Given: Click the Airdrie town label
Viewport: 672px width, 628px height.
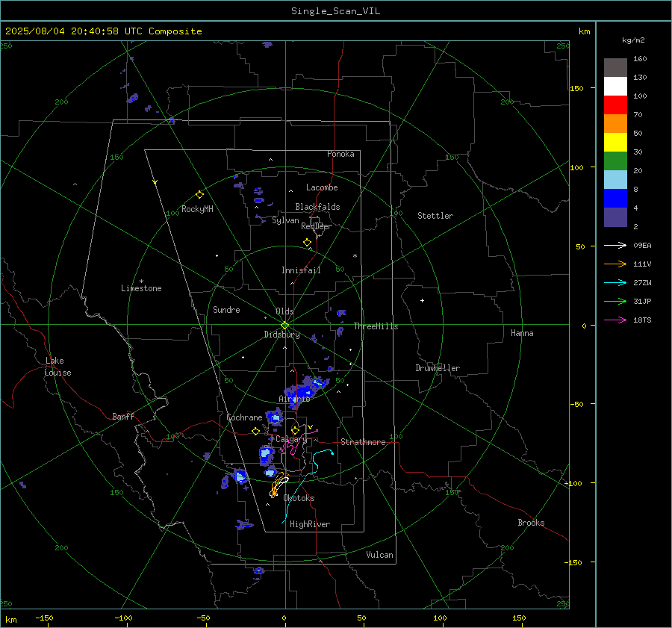Looking at the screenshot, I should pos(294,399).
